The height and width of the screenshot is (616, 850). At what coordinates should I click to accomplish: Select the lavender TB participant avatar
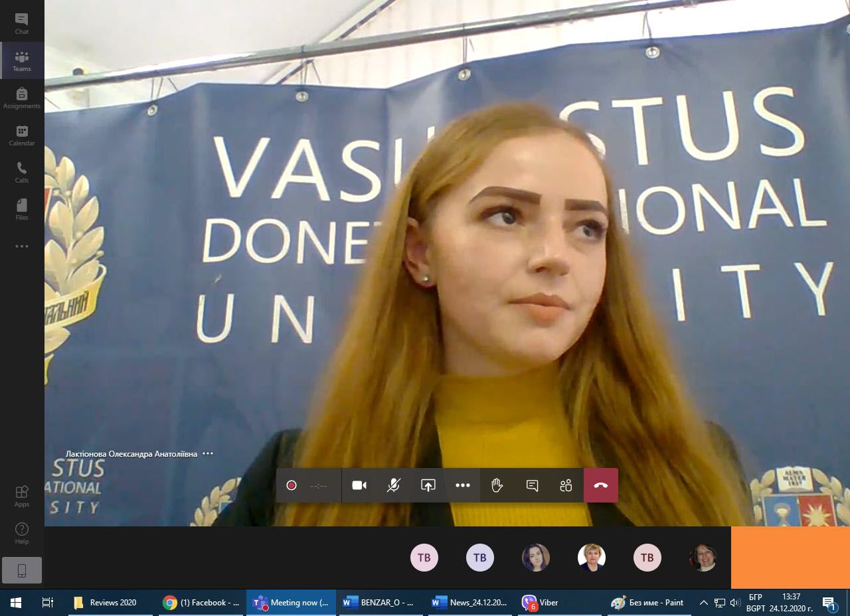(480, 558)
